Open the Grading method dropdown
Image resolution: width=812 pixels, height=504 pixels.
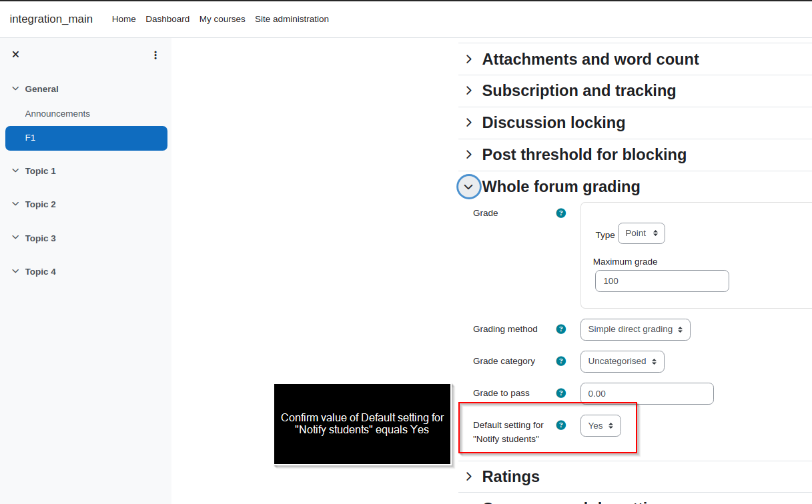[635, 329]
